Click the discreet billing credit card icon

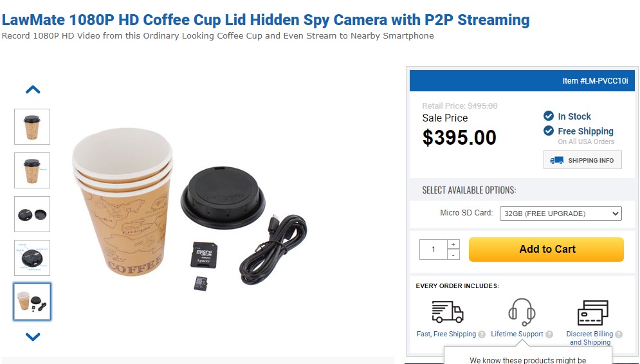592,313
